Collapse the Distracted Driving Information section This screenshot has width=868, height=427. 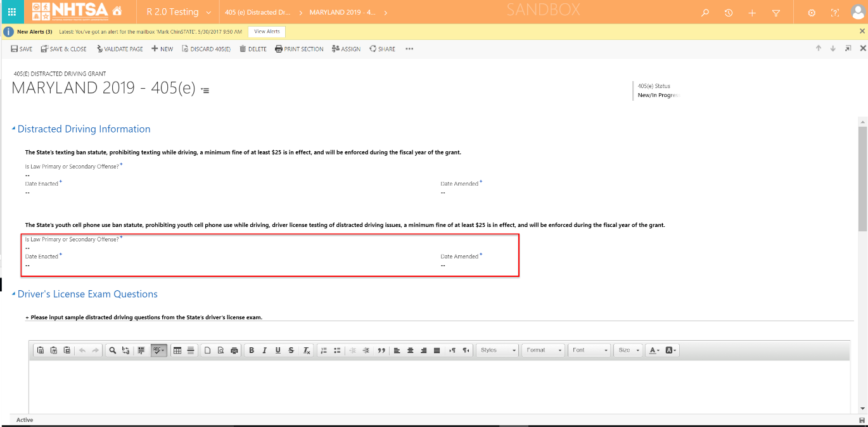14,129
